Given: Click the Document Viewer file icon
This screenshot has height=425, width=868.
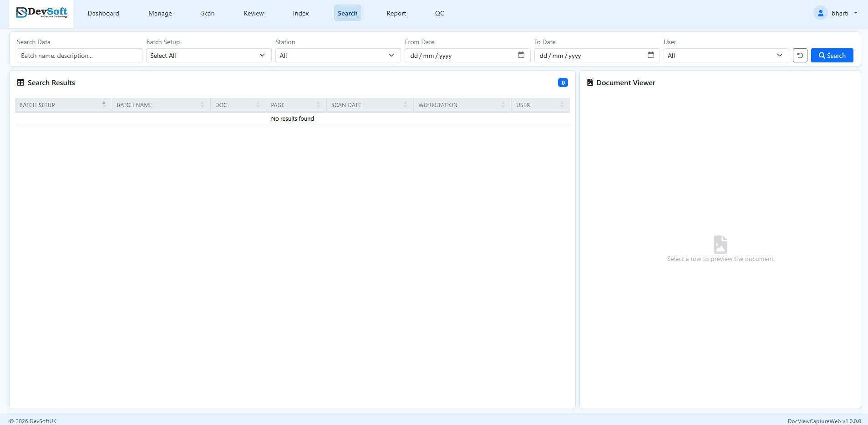Looking at the screenshot, I should [590, 82].
